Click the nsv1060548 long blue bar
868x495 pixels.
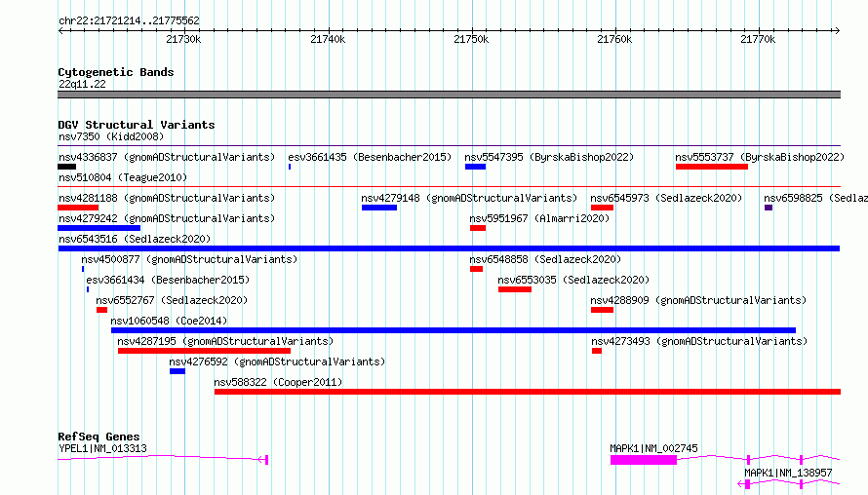pos(454,330)
